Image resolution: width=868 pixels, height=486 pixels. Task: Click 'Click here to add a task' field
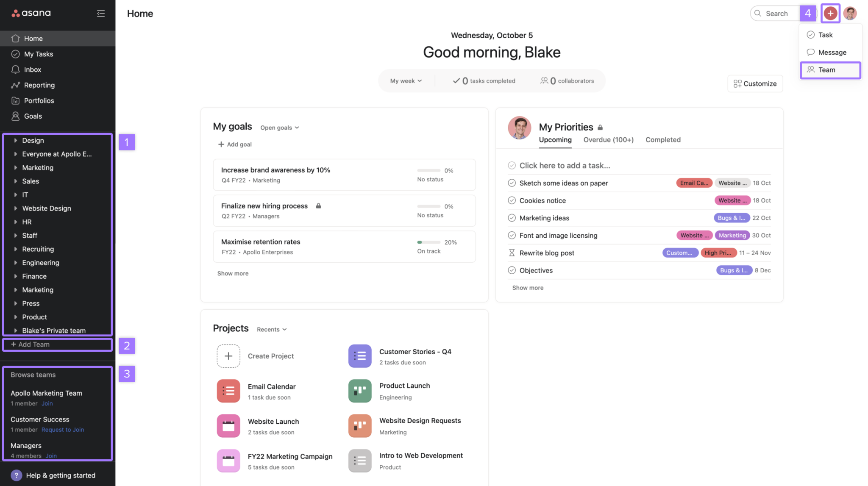pos(564,165)
